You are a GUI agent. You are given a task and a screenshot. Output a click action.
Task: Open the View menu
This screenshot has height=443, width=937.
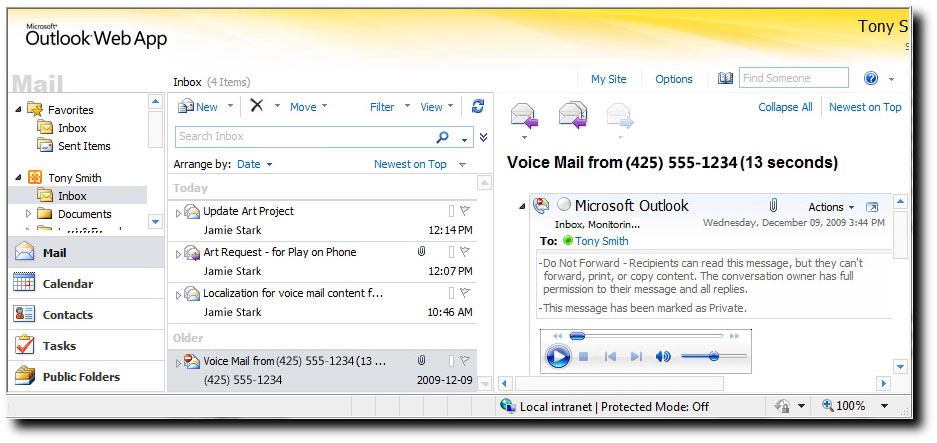436,107
